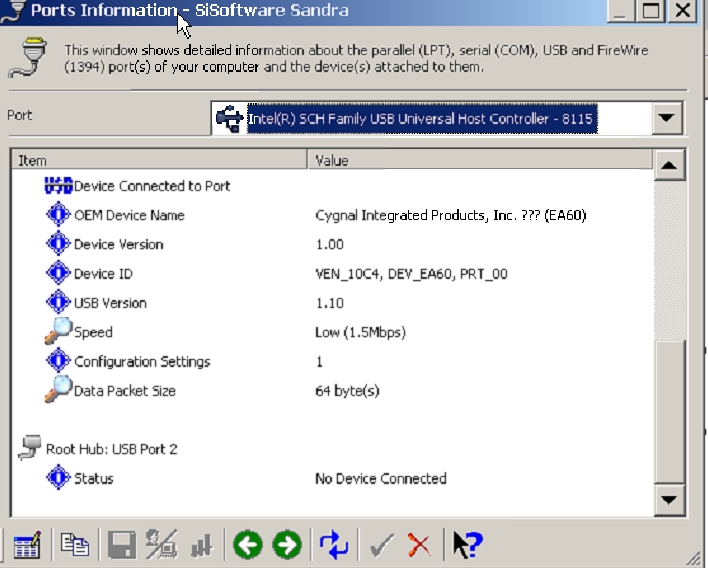Click the Port field label
708x568 pixels.
19,115
